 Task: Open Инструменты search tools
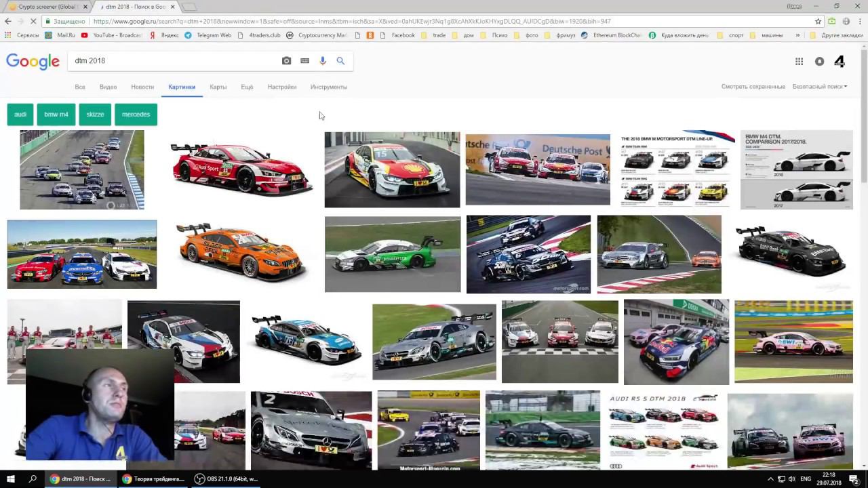tap(329, 87)
